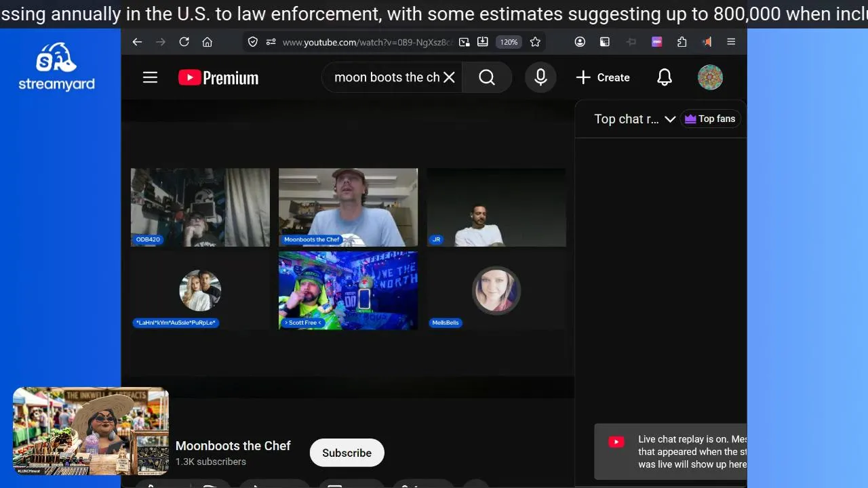Click the Scott Free webcam tile
Viewport: 868px width, 488px height.
[348, 290]
